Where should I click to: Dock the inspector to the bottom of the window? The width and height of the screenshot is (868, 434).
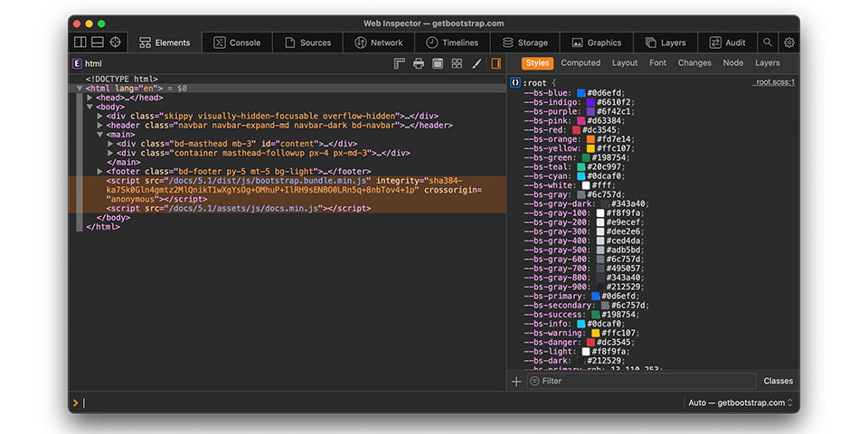tap(98, 42)
